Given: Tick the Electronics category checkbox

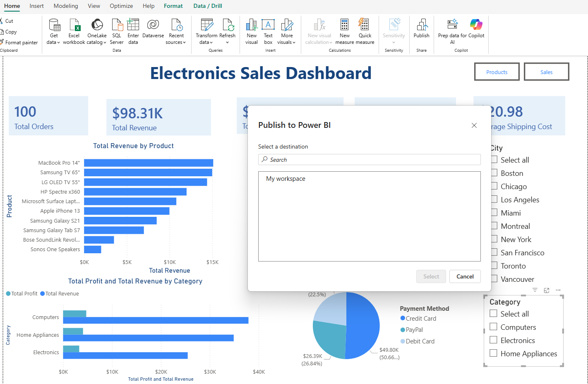Looking at the screenshot, I should (493, 340).
